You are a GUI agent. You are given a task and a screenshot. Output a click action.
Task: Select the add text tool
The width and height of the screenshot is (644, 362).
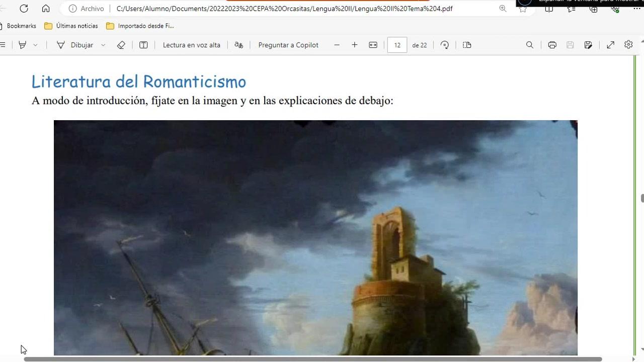click(143, 45)
